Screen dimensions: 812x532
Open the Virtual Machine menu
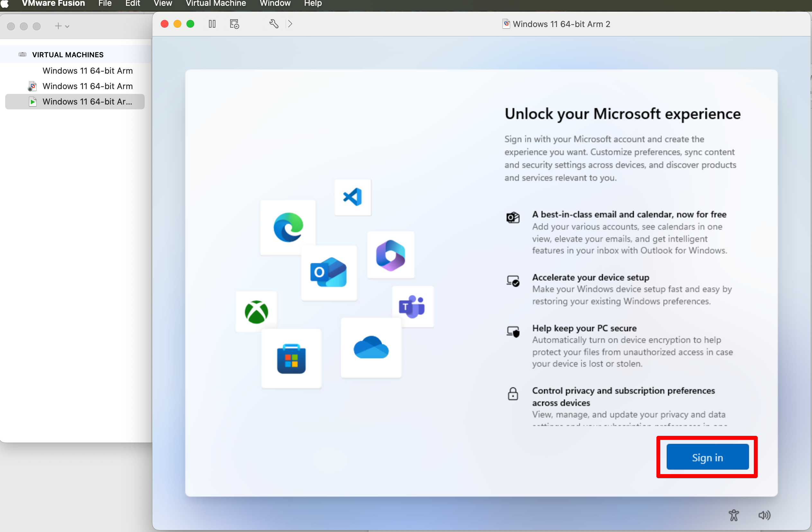(216, 4)
